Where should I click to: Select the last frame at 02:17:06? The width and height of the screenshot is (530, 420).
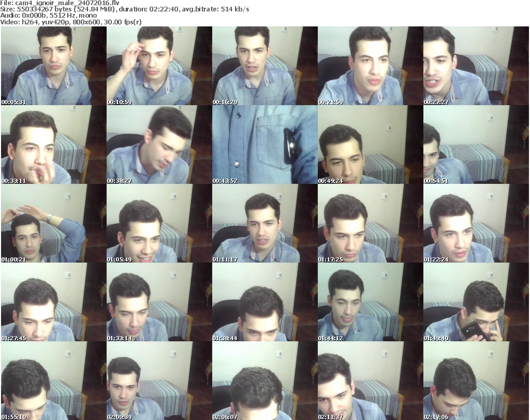tap(476, 381)
